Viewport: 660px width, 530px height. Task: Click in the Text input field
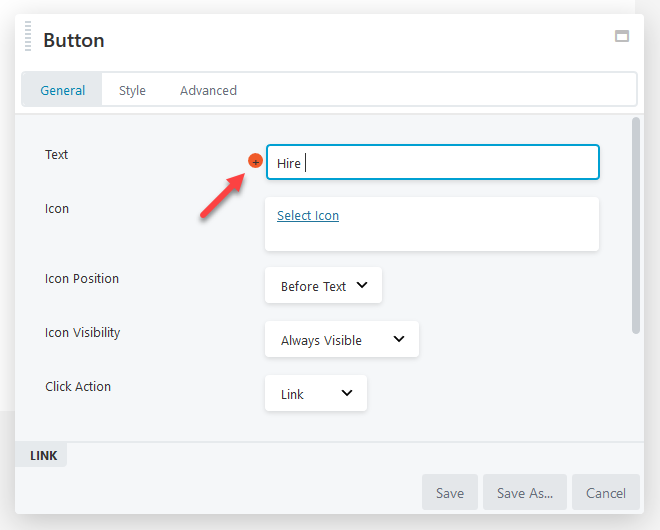433,162
